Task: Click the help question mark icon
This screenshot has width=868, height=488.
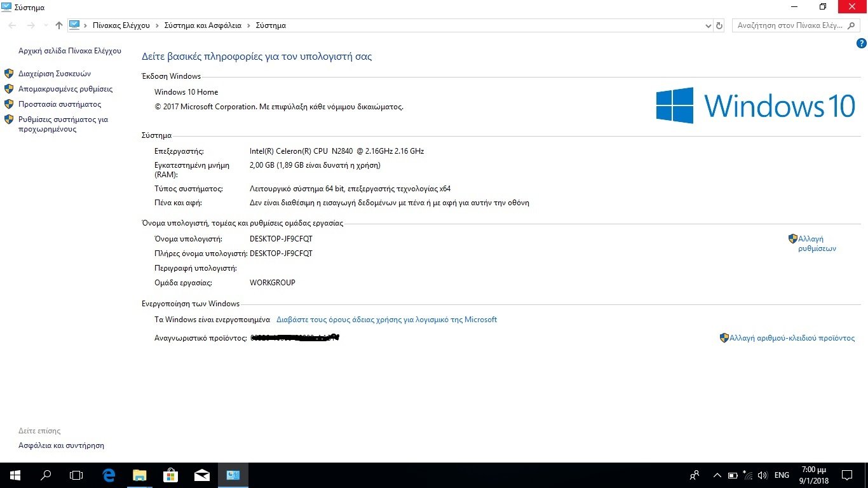Action: (862, 43)
